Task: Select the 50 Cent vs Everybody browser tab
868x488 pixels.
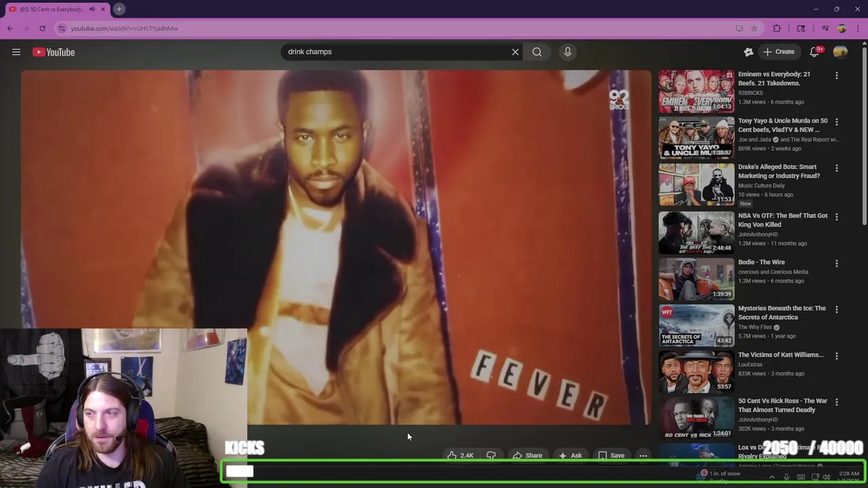Action: [x=51, y=9]
